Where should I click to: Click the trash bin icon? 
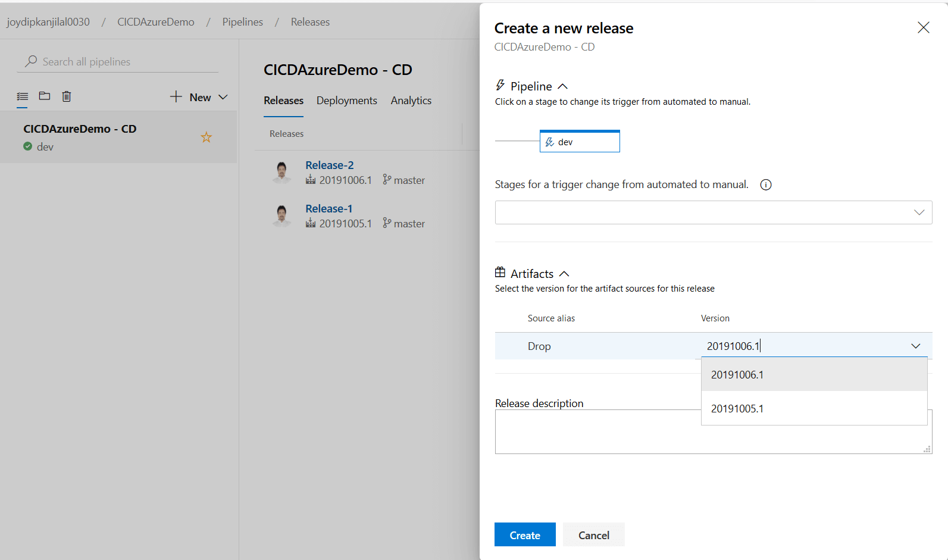click(x=67, y=96)
